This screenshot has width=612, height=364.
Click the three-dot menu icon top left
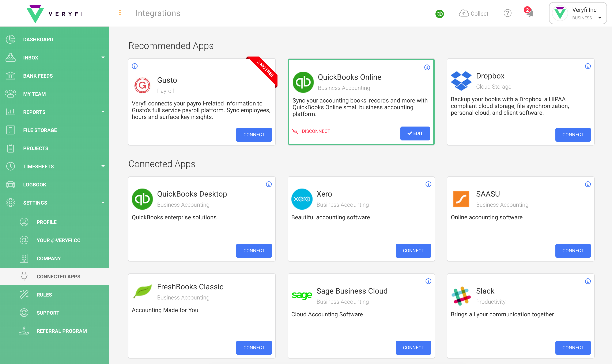120,13
